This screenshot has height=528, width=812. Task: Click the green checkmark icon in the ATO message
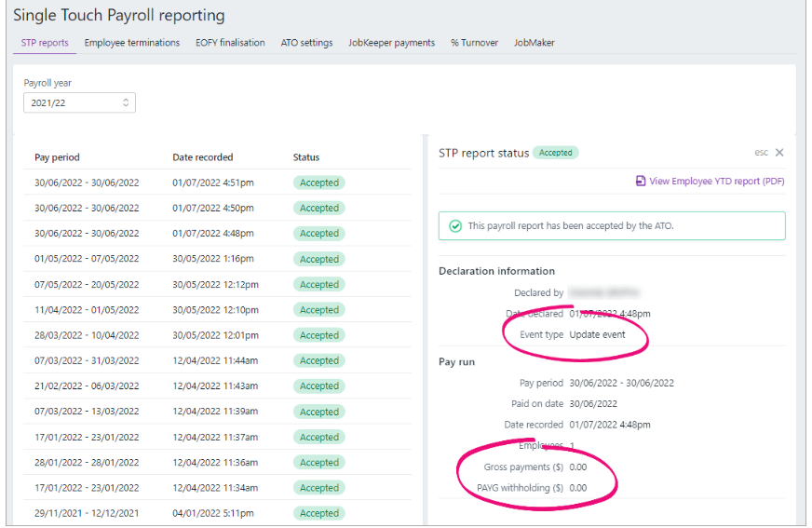(x=455, y=225)
